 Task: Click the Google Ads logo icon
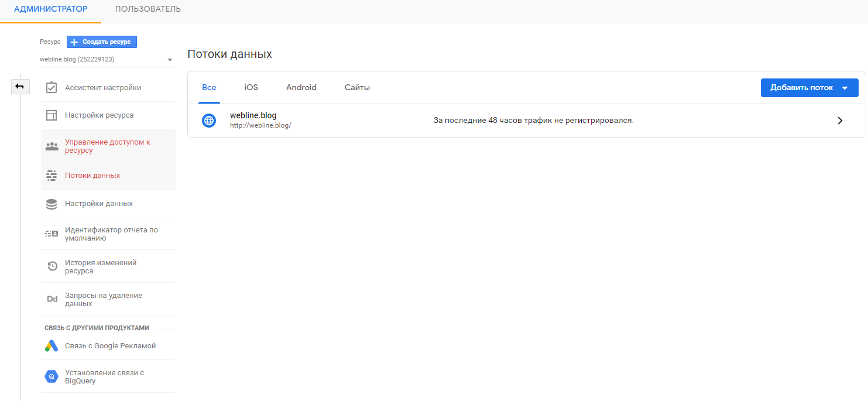(x=52, y=346)
